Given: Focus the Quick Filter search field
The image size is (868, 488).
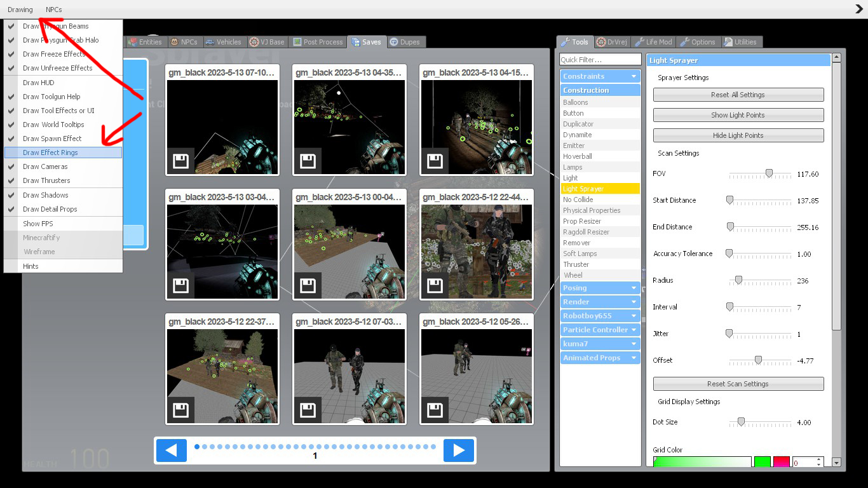Looking at the screenshot, I should 600,60.
